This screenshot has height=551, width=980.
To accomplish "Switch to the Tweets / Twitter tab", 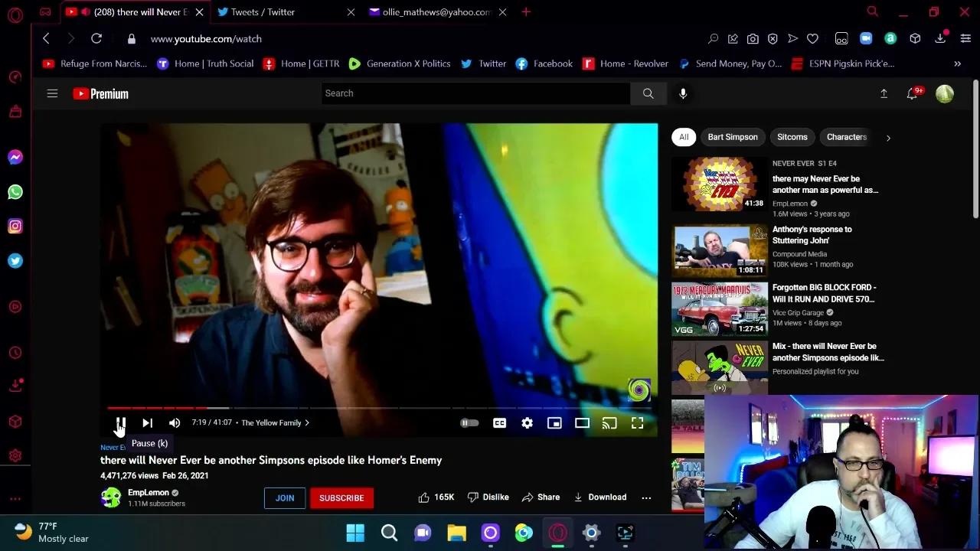I will (263, 12).
